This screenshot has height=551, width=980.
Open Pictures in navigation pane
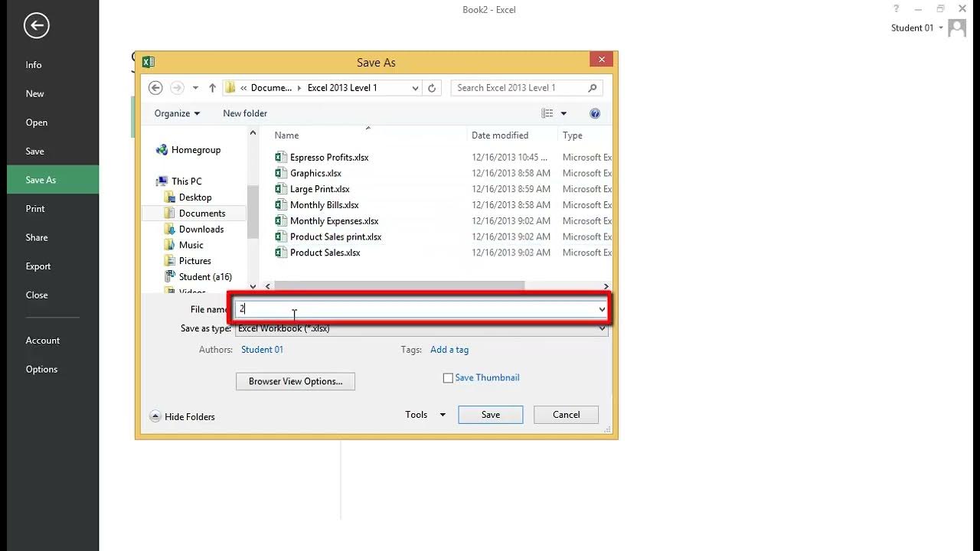coord(188,261)
